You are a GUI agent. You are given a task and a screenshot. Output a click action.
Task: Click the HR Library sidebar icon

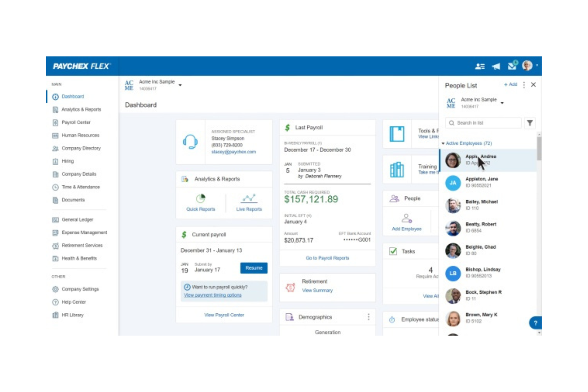click(x=56, y=315)
